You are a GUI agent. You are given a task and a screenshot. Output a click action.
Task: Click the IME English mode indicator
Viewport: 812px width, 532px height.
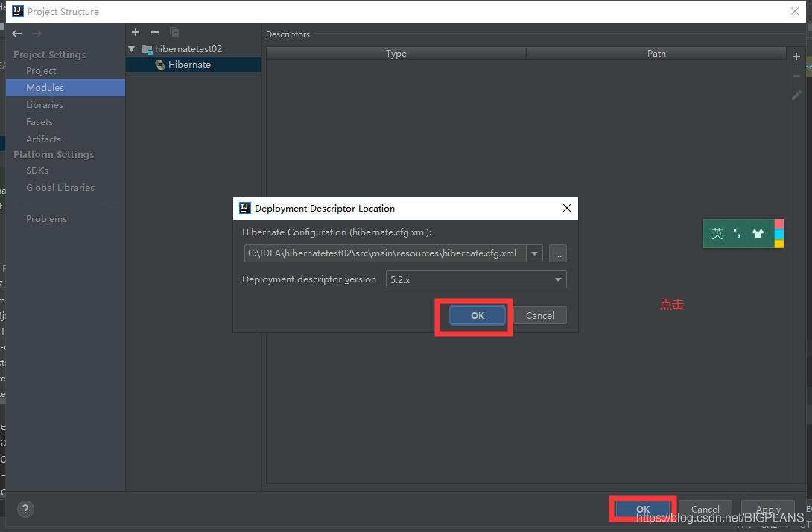(717, 234)
